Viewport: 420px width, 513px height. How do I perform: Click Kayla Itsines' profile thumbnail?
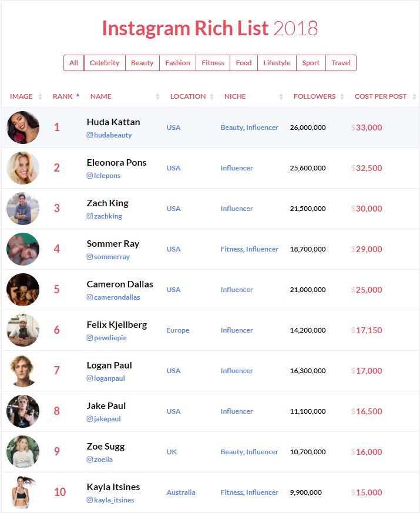(x=23, y=492)
